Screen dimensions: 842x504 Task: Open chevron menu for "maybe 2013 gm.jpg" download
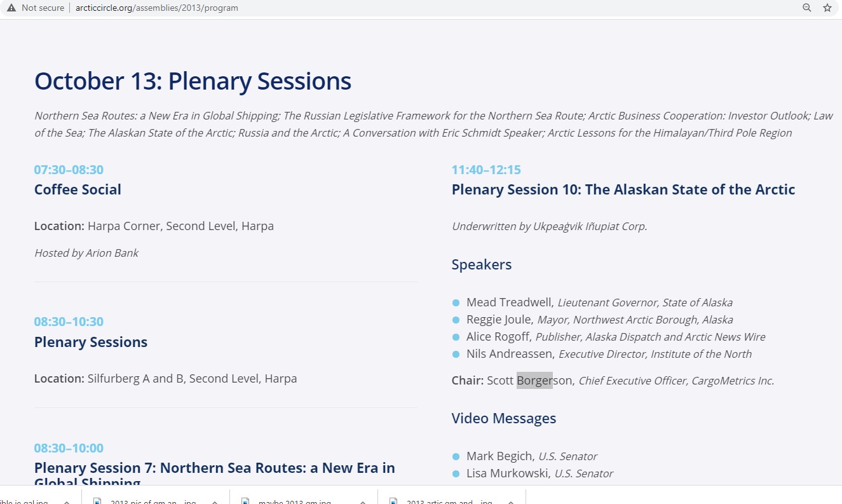point(362,501)
